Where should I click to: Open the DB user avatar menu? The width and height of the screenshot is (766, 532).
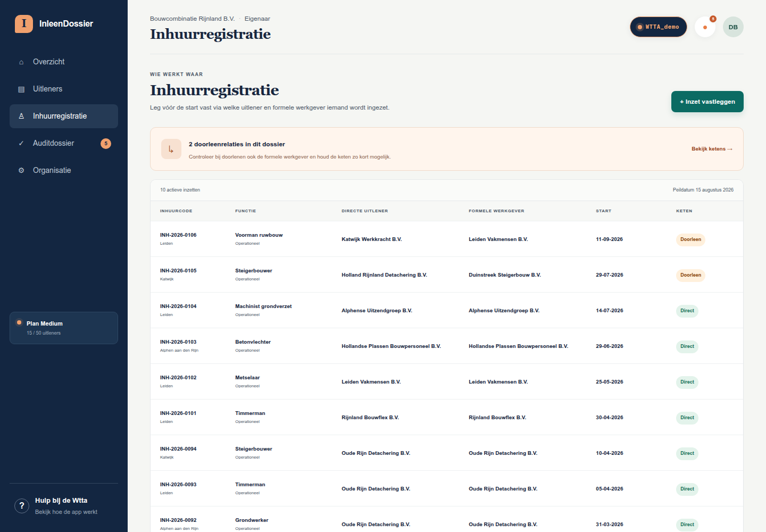point(733,27)
